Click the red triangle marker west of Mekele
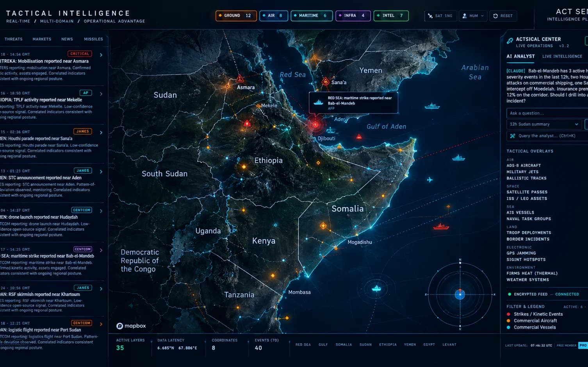588x367 pixels. coord(247,124)
